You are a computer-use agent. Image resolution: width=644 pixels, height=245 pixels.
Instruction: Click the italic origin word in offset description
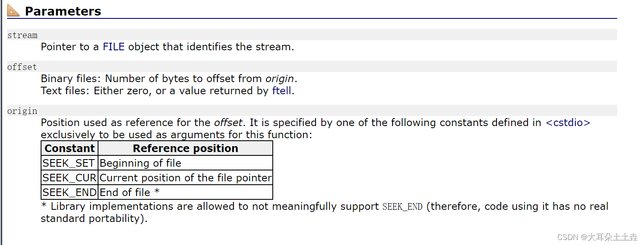280,79
